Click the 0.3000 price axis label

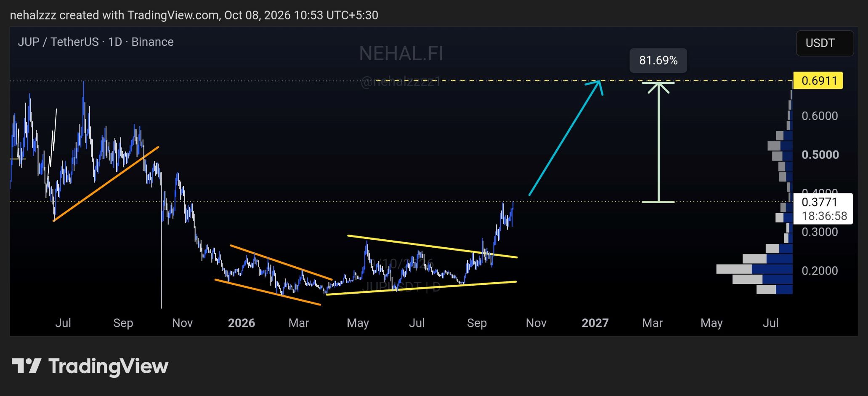point(820,232)
